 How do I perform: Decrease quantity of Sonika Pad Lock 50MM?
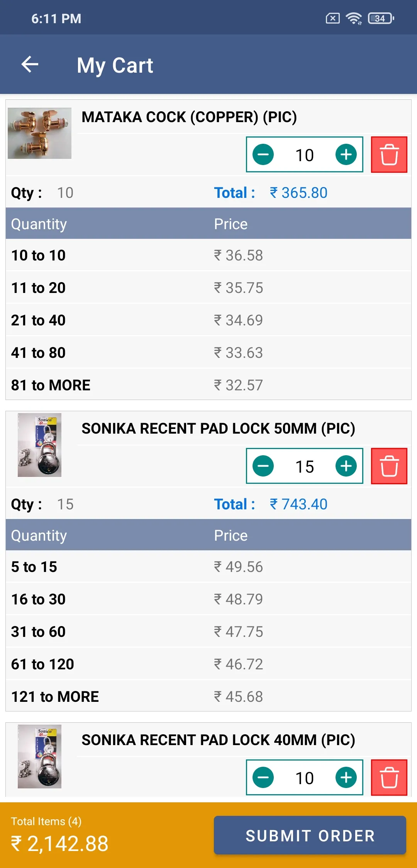pyautogui.click(x=263, y=466)
